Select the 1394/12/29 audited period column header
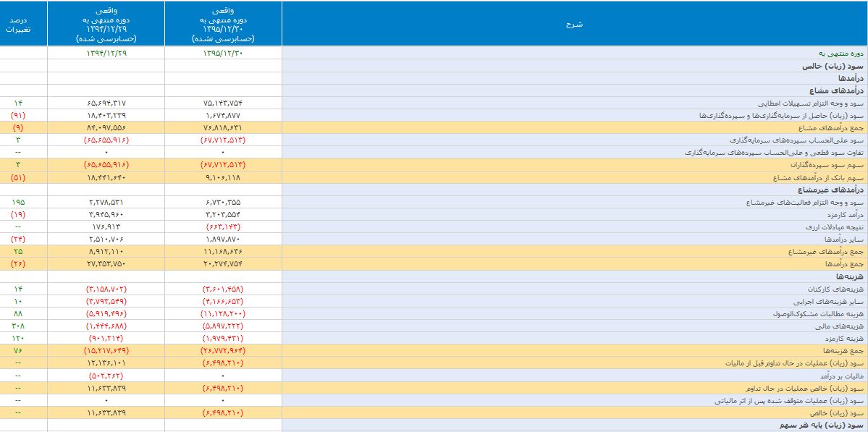 pos(106,24)
